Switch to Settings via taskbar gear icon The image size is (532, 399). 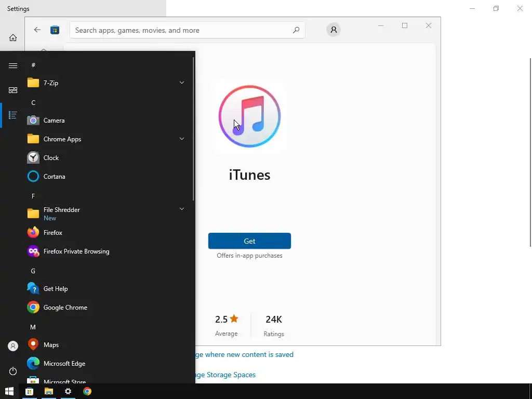coord(68,391)
